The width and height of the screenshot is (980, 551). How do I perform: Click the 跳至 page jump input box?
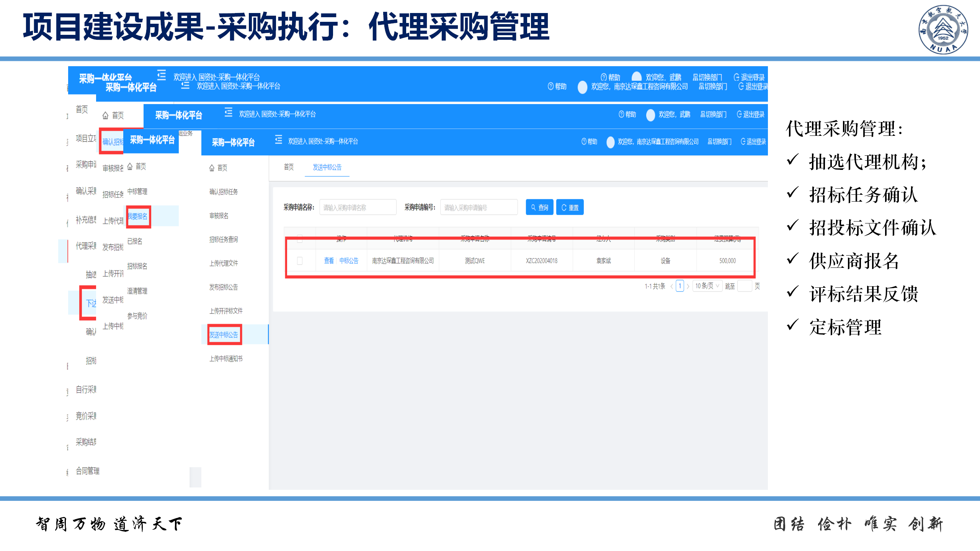745,286
